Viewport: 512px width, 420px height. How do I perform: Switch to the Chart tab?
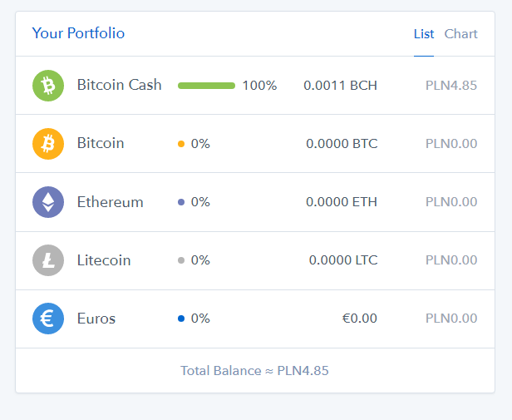[460, 33]
